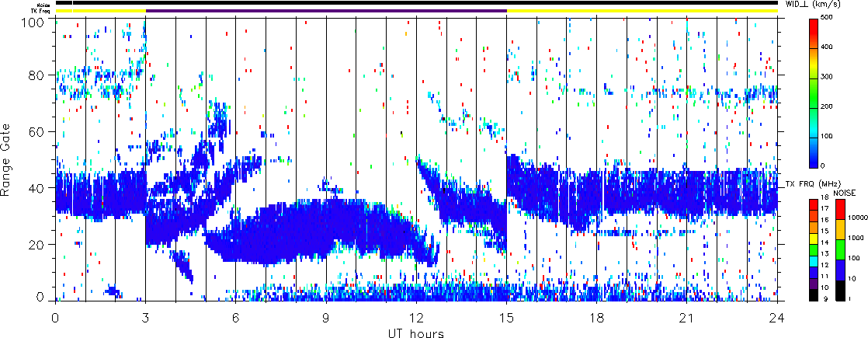This screenshot has height=338, width=868.
Task: Click the "14" value on TX FRQ legend
Action: (x=825, y=242)
